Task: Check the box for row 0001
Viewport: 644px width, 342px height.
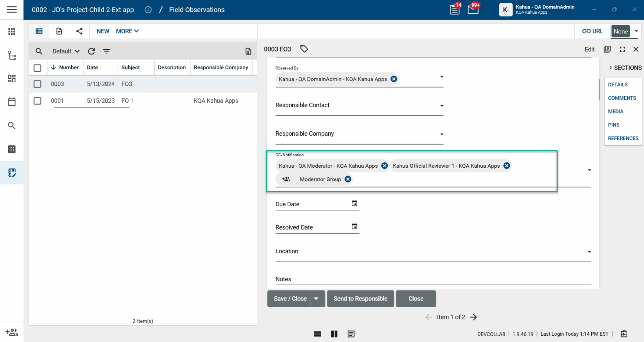Action: pyautogui.click(x=37, y=101)
